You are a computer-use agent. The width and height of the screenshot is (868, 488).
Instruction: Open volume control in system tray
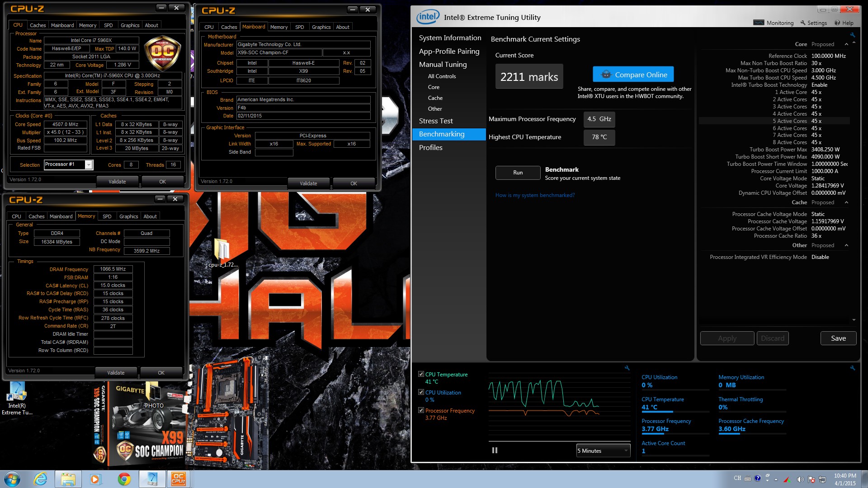800,479
